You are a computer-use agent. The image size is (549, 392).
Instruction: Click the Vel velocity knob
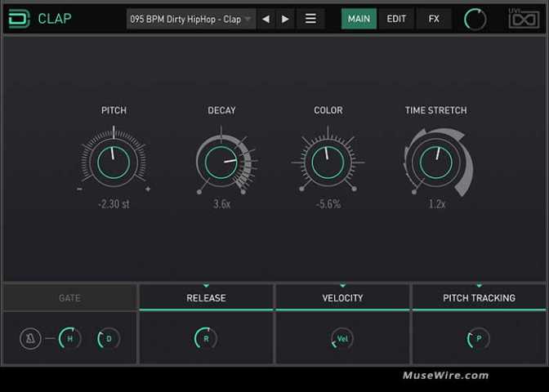click(x=342, y=338)
